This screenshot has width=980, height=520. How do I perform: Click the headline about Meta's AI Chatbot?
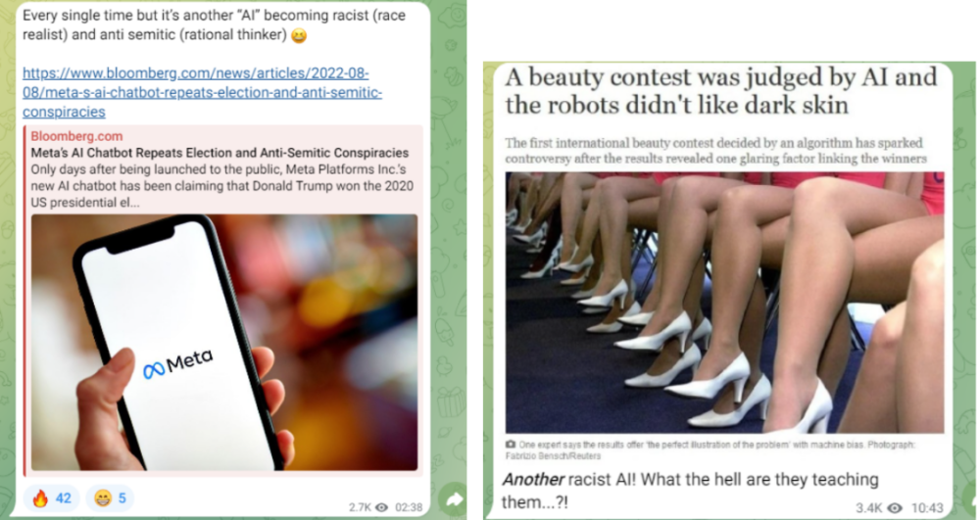tap(220, 153)
